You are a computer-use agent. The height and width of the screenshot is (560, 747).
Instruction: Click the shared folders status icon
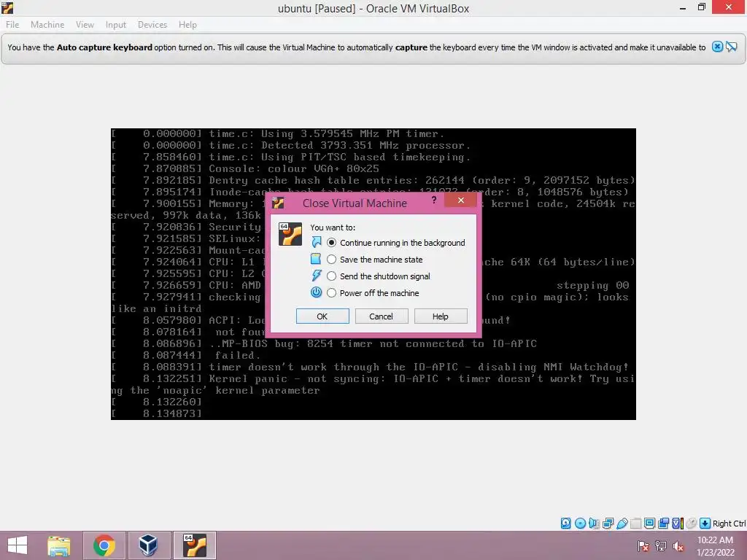coord(635,524)
